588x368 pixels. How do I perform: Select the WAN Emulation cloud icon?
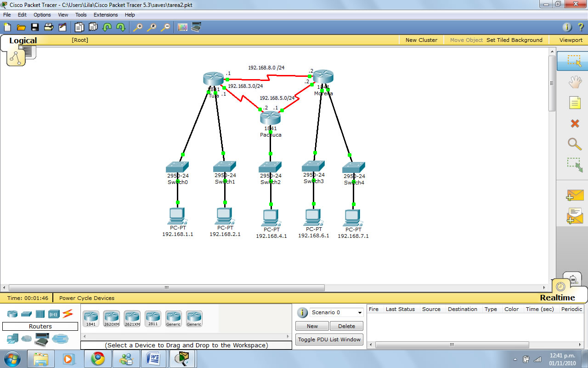point(27,339)
